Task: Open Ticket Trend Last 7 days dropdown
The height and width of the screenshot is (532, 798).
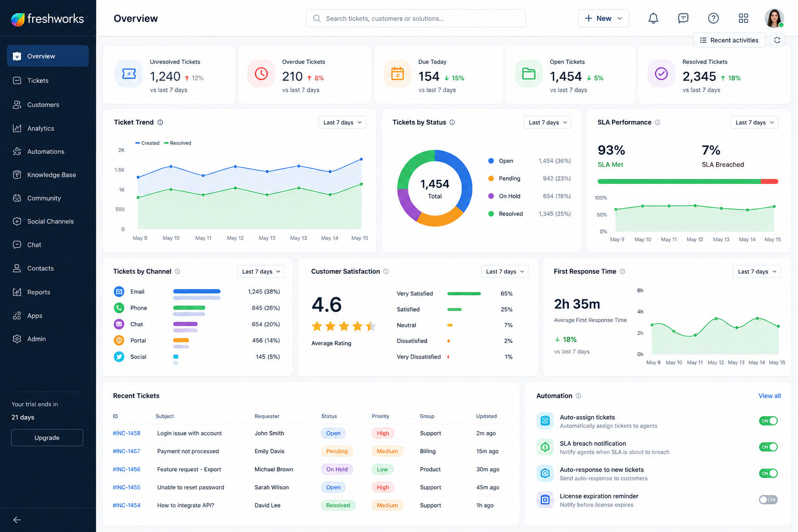Action: (342, 123)
